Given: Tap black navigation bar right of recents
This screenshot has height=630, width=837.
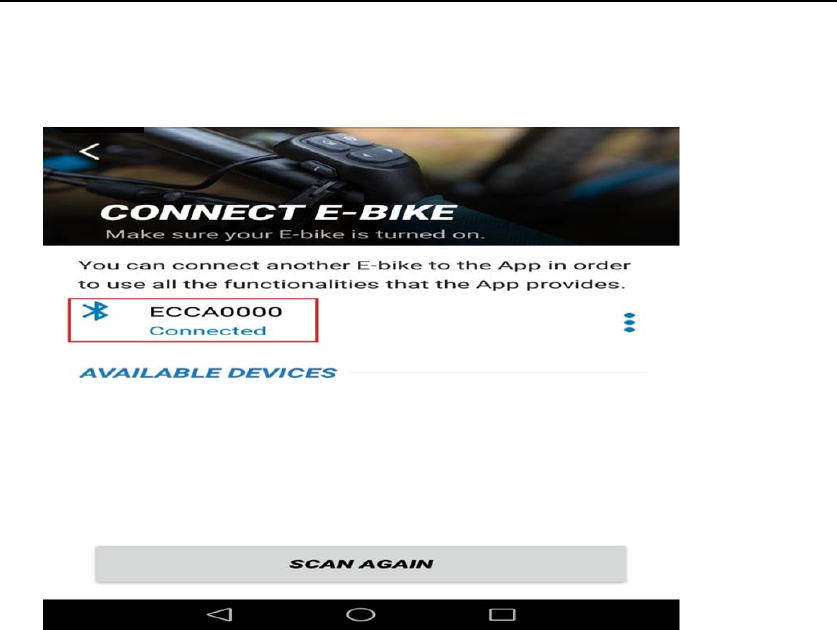Looking at the screenshot, I should tap(598, 615).
